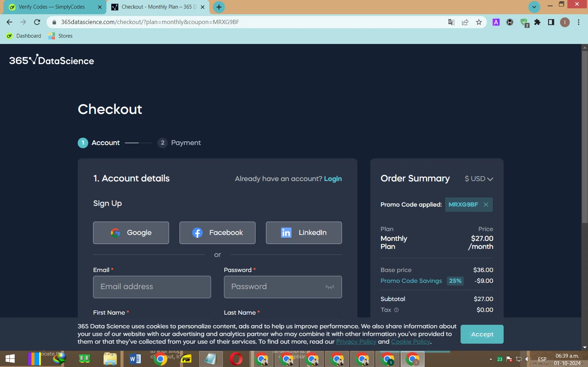
Task: Sign up with Google
Action: tap(131, 233)
